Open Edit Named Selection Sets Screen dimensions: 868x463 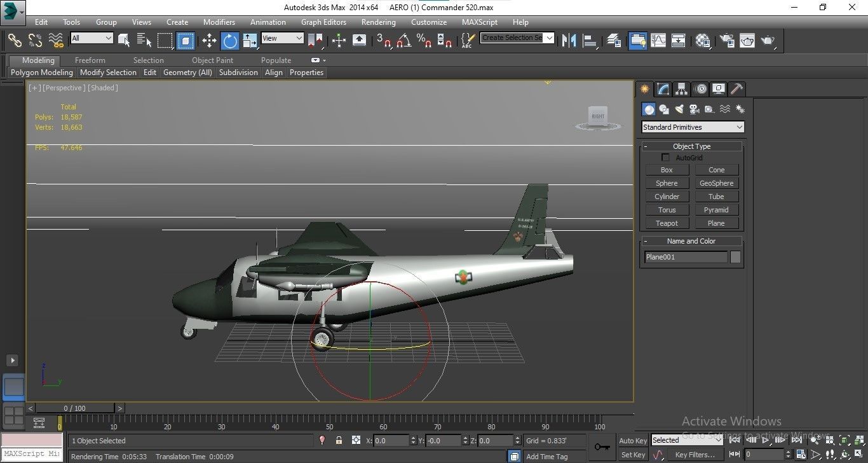(468, 40)
